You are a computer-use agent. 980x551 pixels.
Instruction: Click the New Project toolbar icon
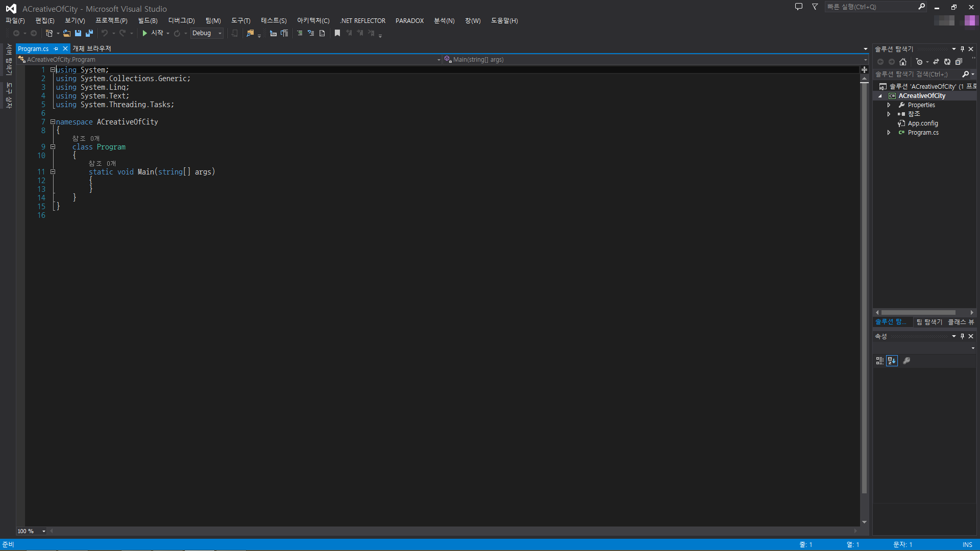click(x=49, y=33)
